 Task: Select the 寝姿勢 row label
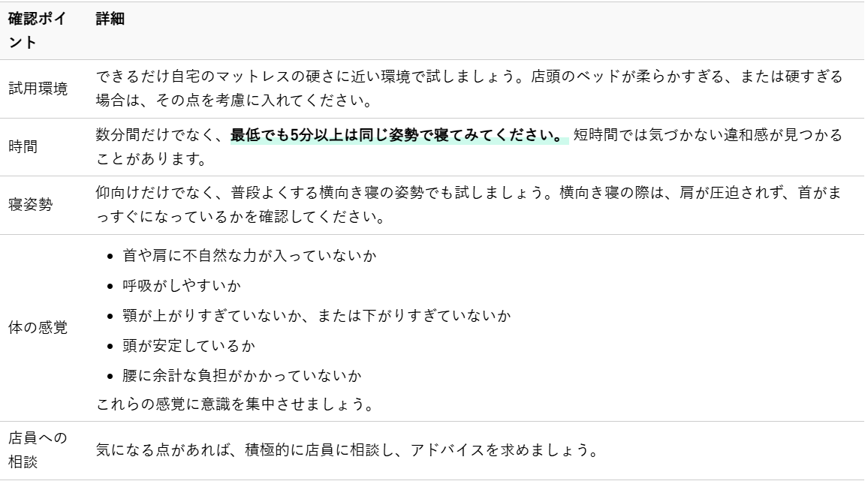tap(31, 206)
